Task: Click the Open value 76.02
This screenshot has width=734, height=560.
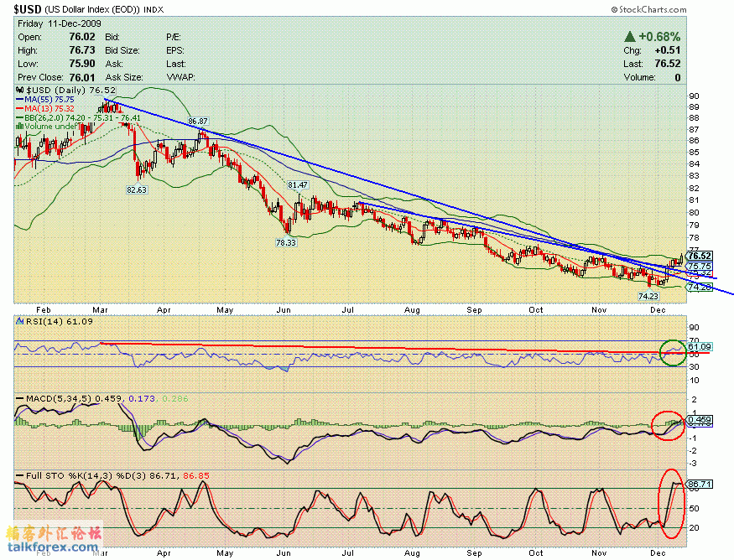Action: pos(82,37)
